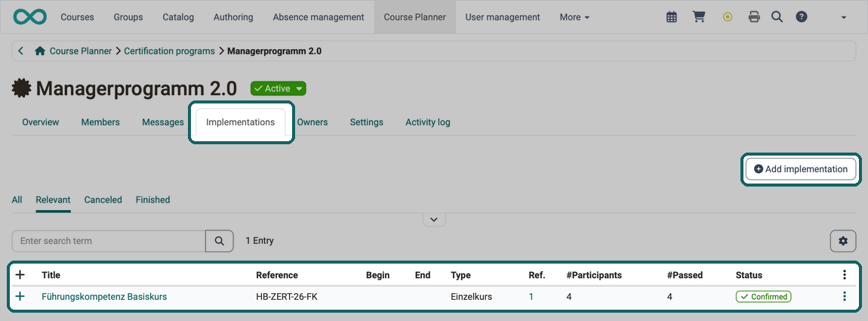Open Groups in the top navigation
This screenshot has height=321, width=868.
point(128,17)
